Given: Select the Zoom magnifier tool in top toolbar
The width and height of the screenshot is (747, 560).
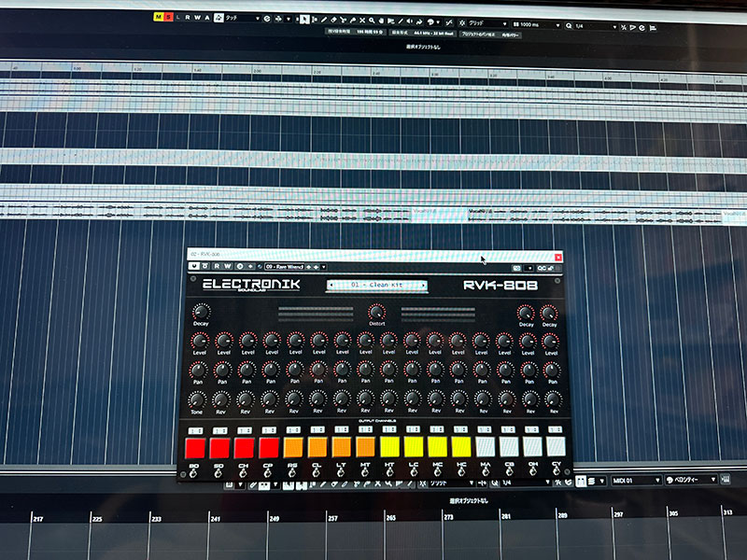Looking at the screenshot, I should (372, 21).
